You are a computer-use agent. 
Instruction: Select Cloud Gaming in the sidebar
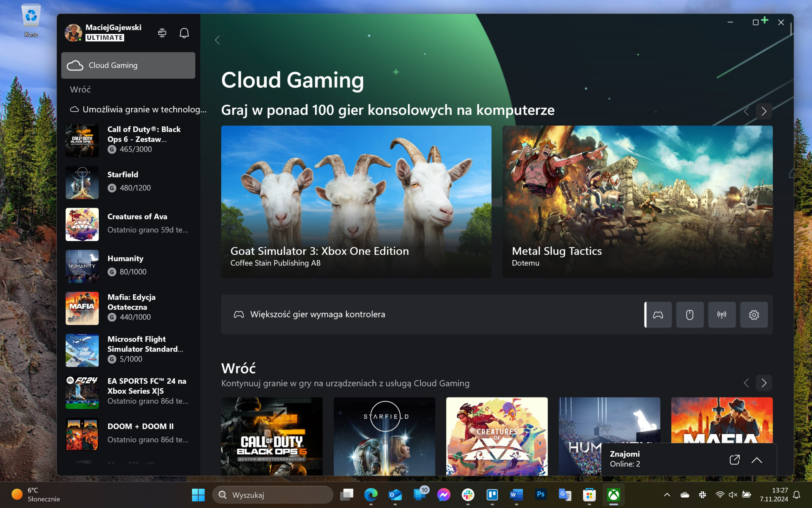click(128, 65)
